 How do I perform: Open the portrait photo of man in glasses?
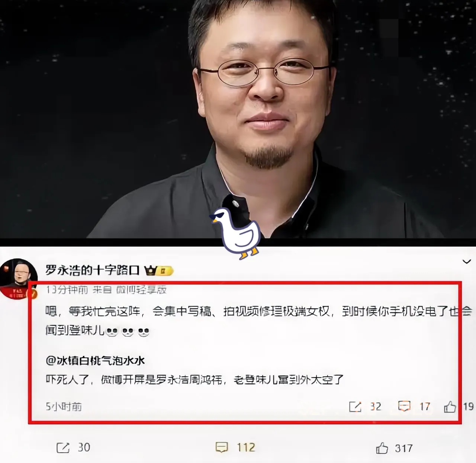[238, 119]
